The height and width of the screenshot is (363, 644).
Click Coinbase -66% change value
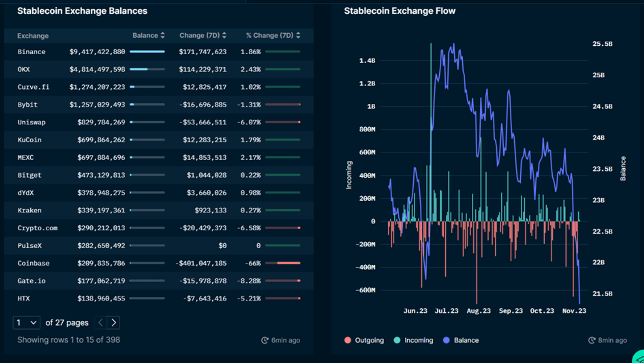[x=253, y=263]
